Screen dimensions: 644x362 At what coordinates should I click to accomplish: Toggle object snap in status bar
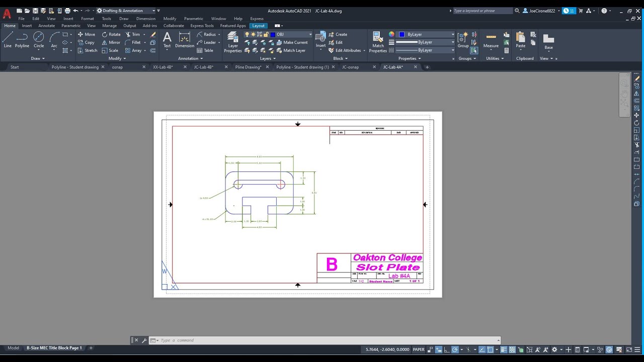491,349
